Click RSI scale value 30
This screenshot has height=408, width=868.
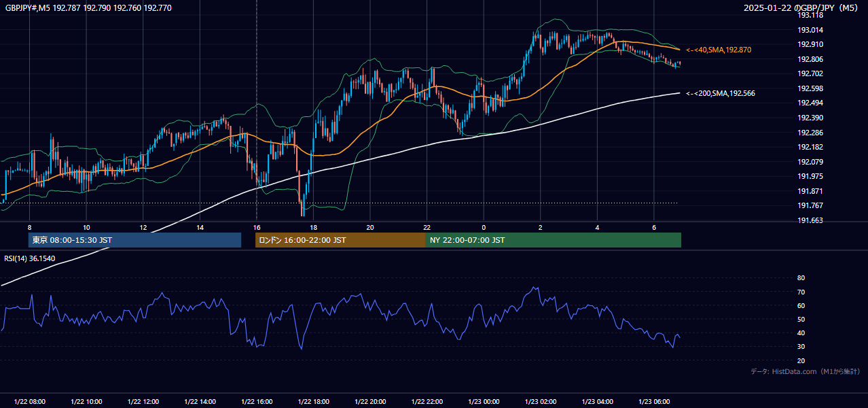[801, 347]
